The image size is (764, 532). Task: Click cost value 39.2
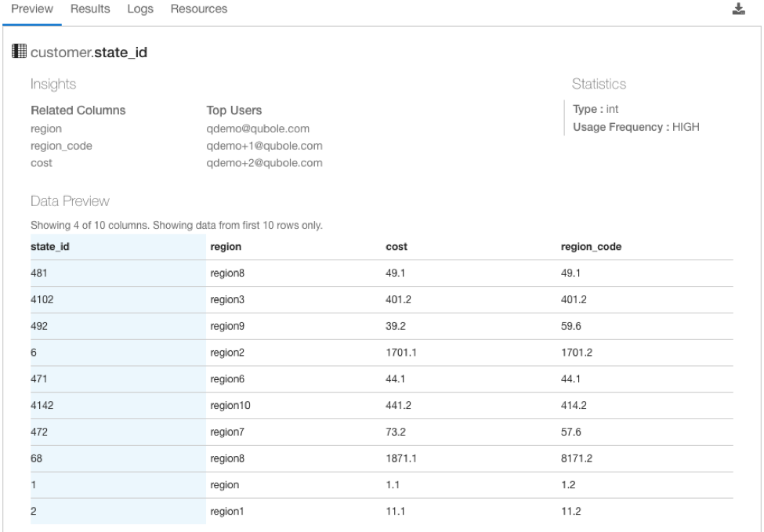coord(395,326)
